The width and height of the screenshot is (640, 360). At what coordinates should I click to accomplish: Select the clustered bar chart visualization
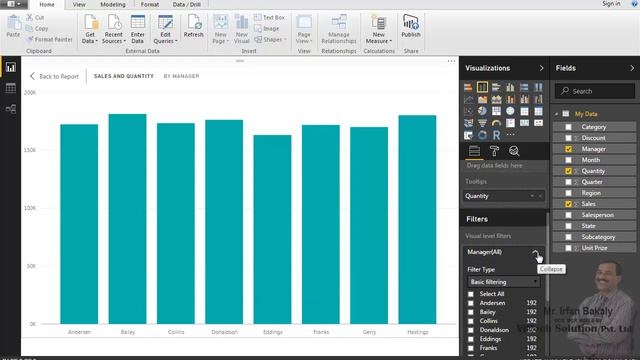[x=496, y=87]
